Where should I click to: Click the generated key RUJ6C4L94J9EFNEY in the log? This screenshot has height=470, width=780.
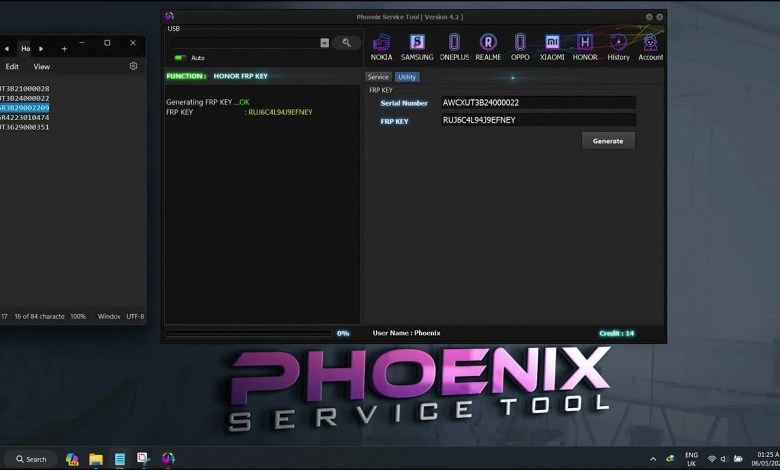[281, 112]
